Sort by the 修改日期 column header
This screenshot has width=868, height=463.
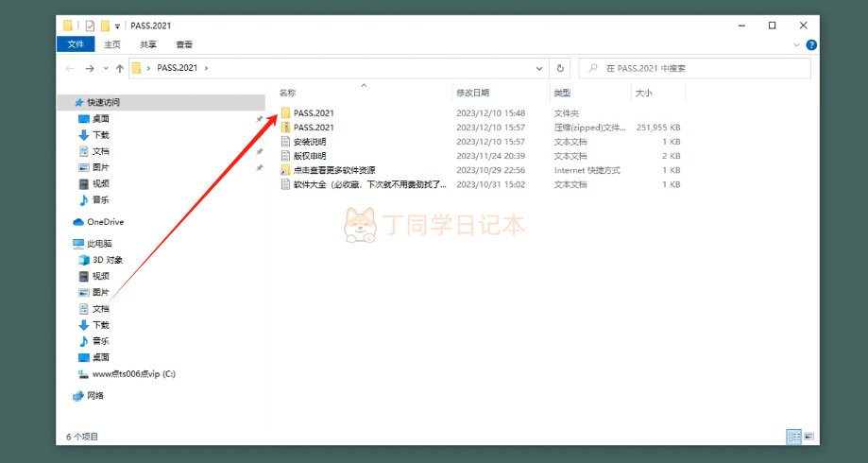coord(473,93)
